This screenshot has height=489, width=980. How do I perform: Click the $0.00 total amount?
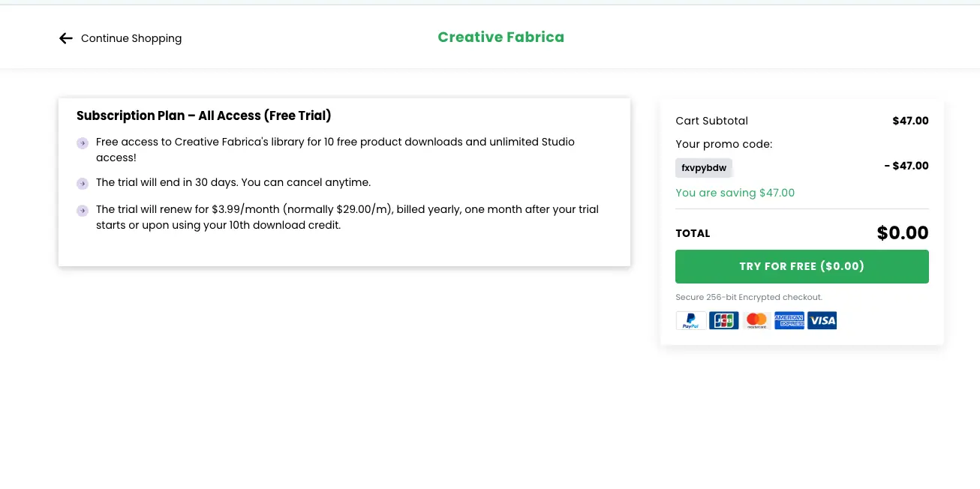(x=902, y=233)
